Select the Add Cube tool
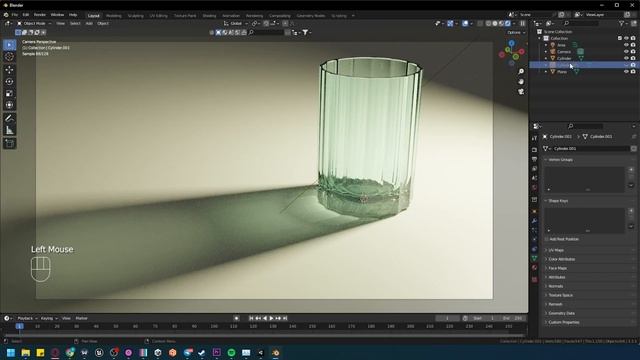This screenshot has width=640, height=360. 9,143
